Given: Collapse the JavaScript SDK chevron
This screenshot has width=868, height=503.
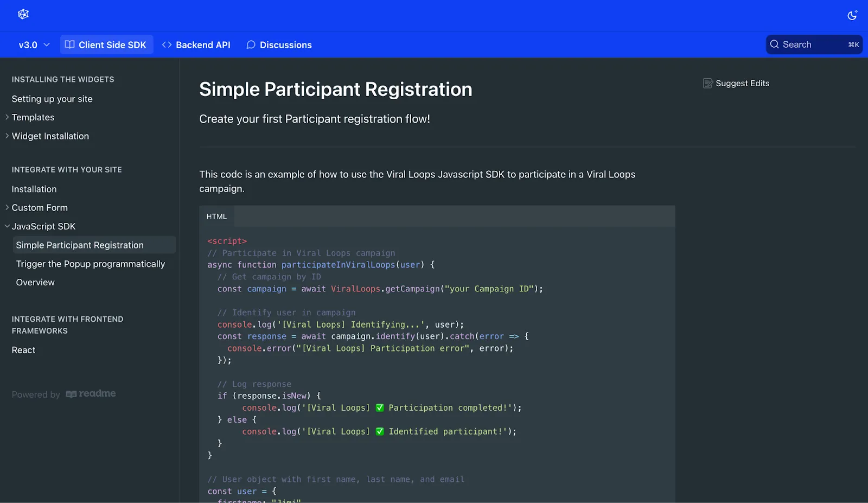Looking at the screenshot, I should [7, 226].
